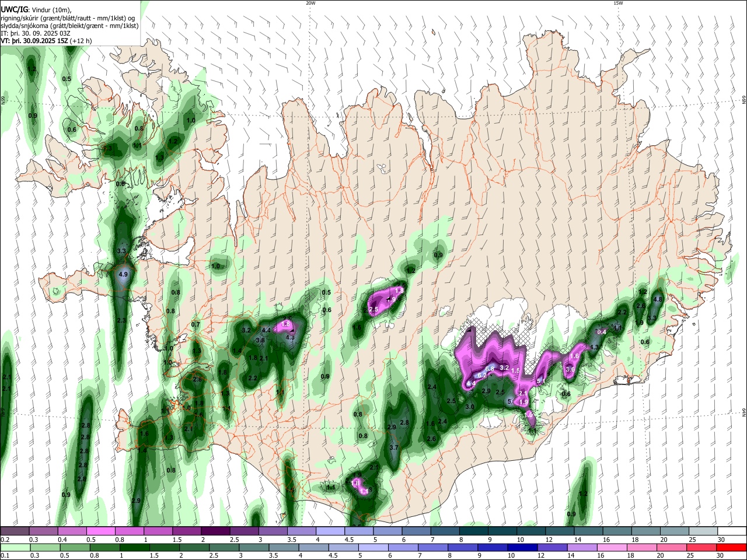Pick the white swatch after upper 30
This screenshot has height=560, width=747.
(732, 531)
